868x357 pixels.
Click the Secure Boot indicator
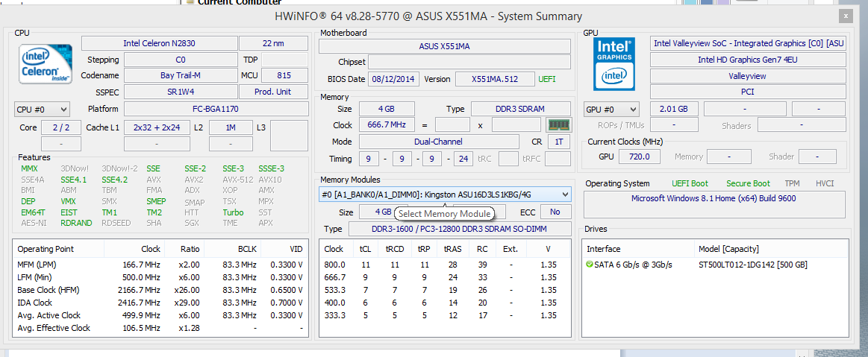[x=748, y=183]
